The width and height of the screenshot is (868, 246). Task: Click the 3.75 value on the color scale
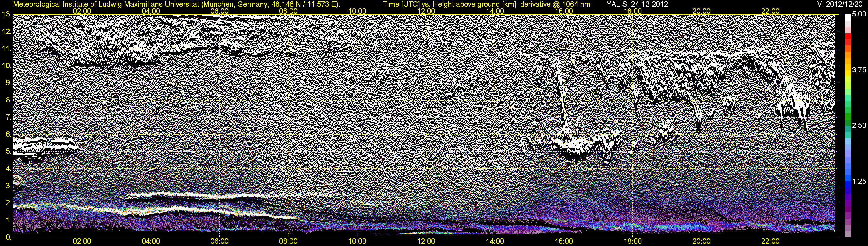(x=859, y=70)
